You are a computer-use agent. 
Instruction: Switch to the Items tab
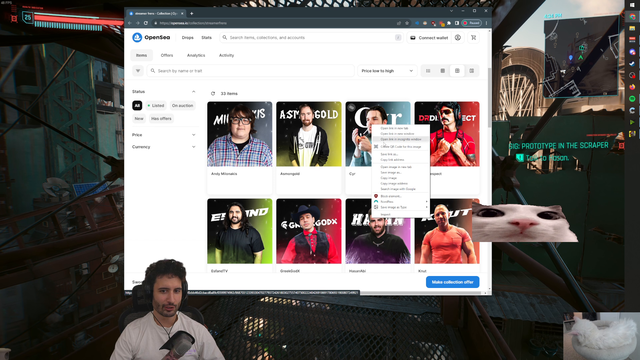[x=141, y=55]
